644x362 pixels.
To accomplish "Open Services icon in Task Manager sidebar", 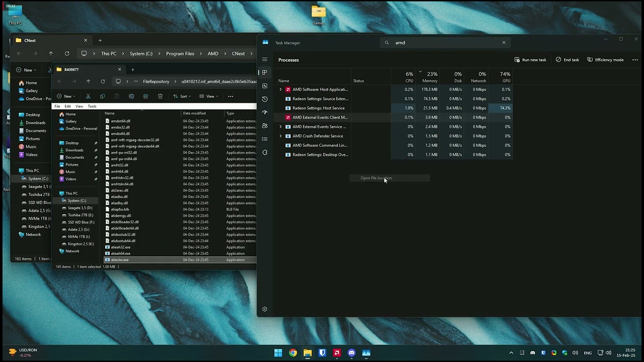I will point(265,152).
